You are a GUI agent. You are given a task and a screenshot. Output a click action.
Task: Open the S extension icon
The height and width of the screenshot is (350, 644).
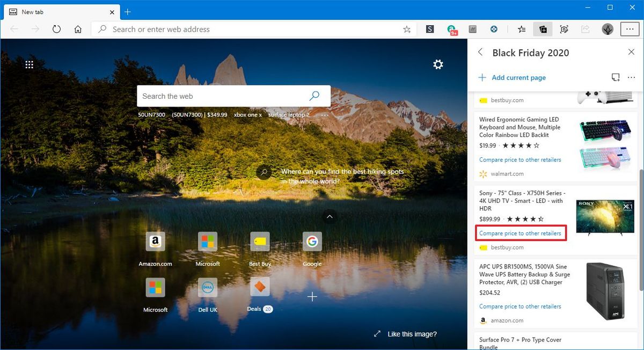point(430,30)
